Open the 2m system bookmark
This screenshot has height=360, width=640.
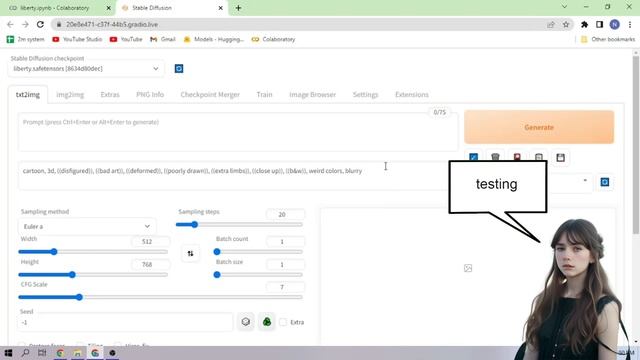[25, 39]
